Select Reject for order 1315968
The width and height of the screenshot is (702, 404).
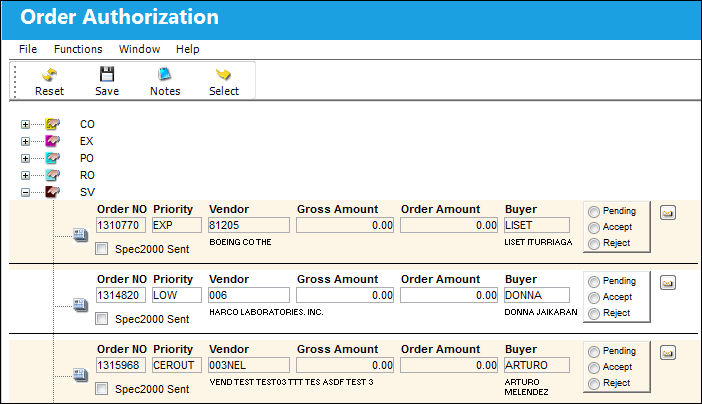[594, 383]
